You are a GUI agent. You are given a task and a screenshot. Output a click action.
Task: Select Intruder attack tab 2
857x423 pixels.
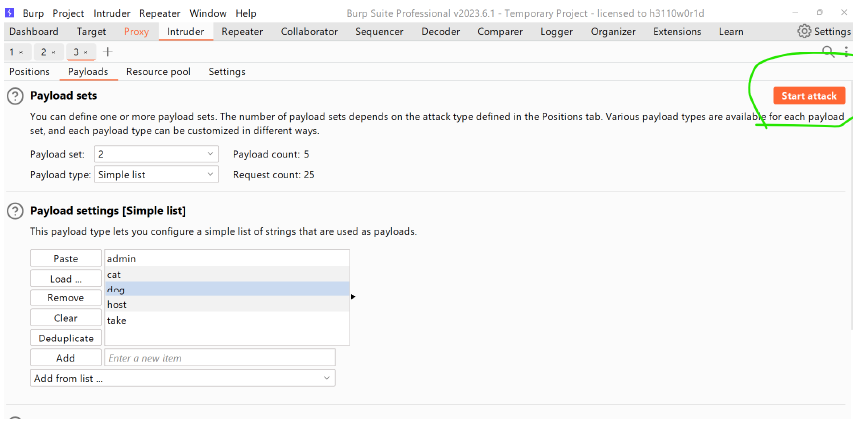(x=44, y=52)
